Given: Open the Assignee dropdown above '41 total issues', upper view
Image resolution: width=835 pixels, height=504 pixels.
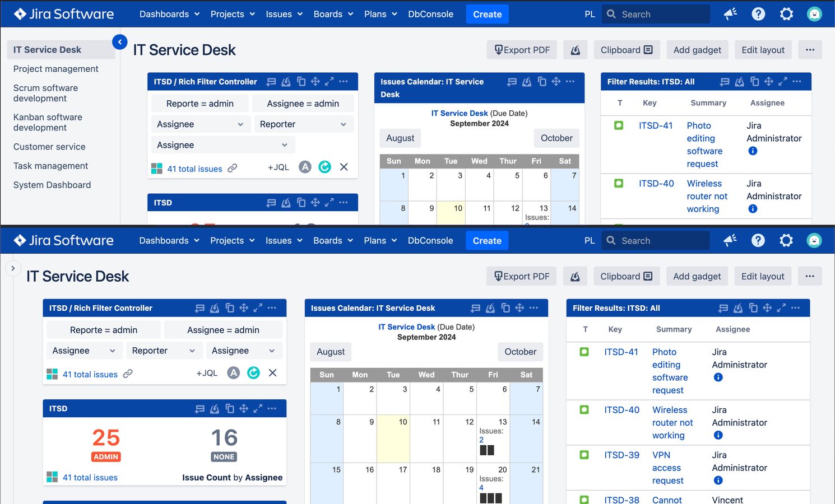Looking at the screenshot, I should click(x=222, y=145).
